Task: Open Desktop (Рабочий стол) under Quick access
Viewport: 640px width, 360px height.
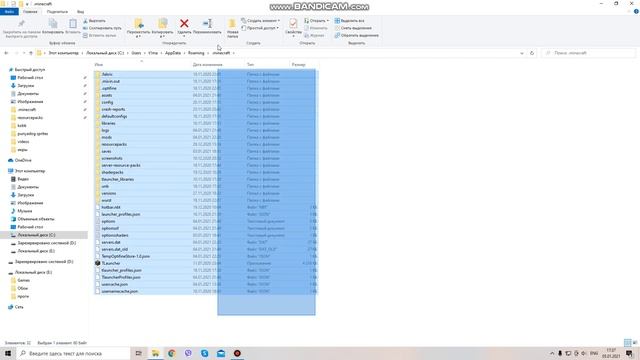Action: pyautogui.click(x=27, y=78)
